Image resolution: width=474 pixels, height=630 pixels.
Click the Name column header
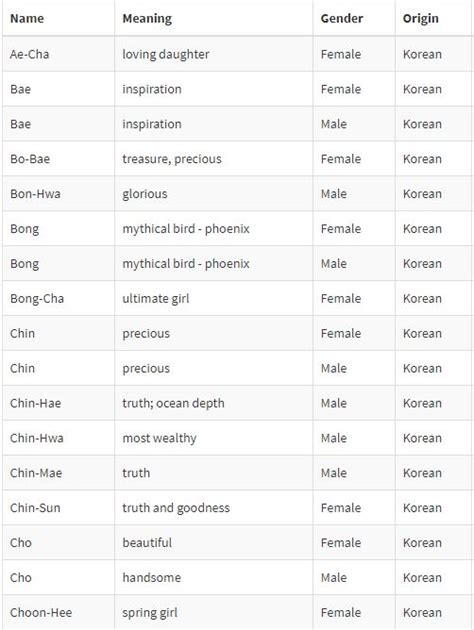point(27,18)
